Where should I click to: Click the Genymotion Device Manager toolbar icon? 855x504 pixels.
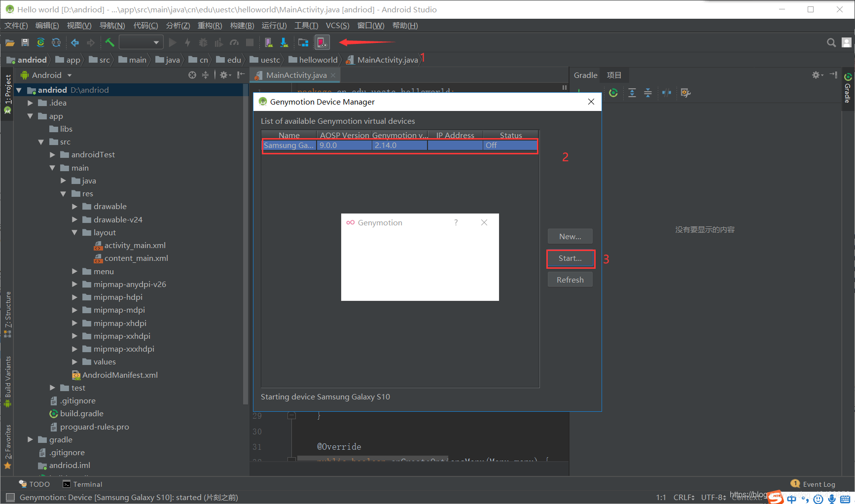coord(321,43)
